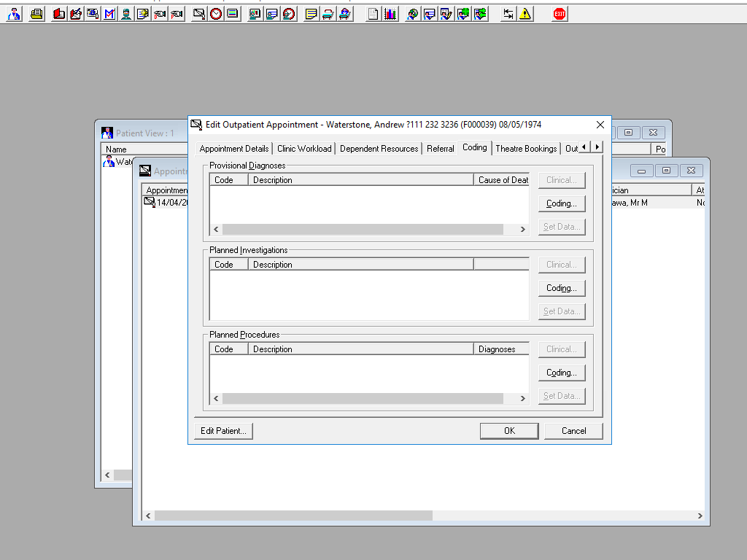Click the note with yellow star icon
This screenshot has width=747, height=560.
point(143,14)
